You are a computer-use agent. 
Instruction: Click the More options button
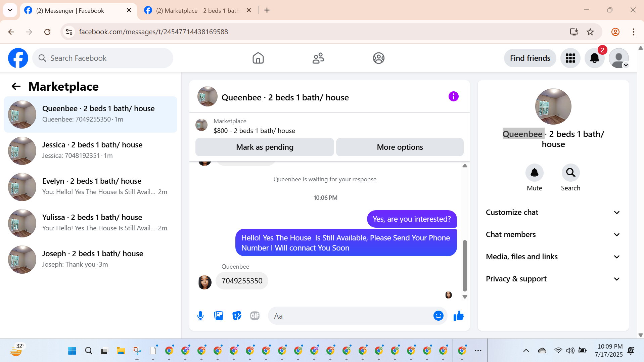pos(400,147)
